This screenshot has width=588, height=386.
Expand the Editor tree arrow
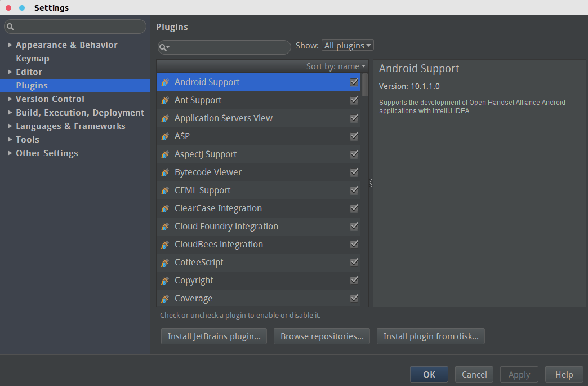coord(10,72)
